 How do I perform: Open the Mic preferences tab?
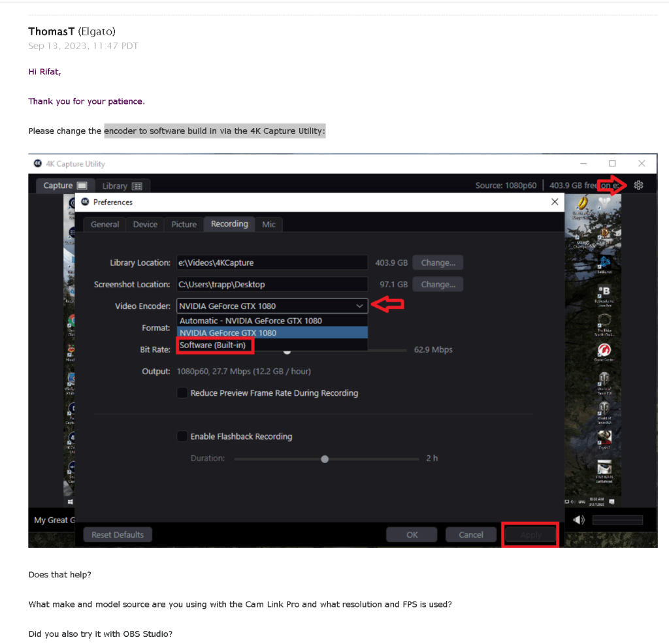pos(269,224)
